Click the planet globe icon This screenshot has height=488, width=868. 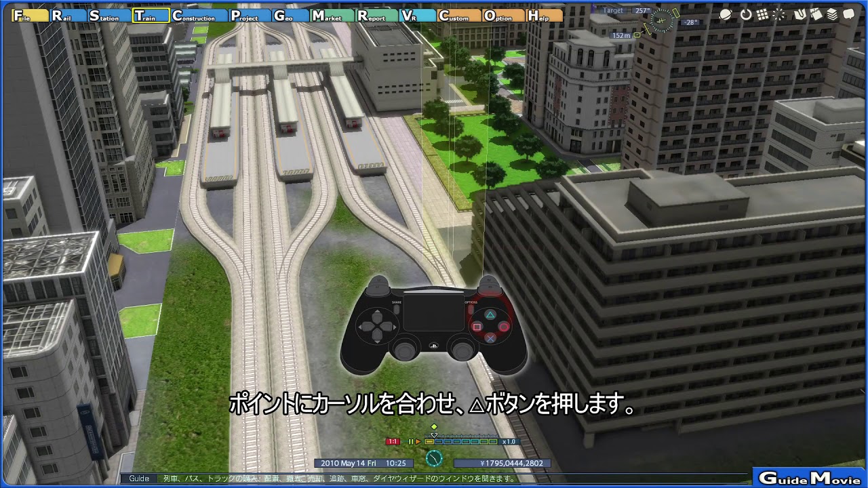726,14
